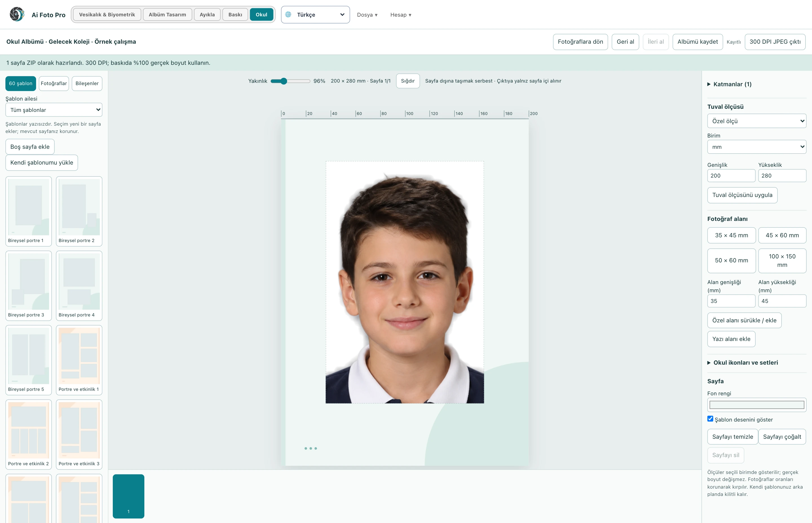The image size is (812, 523).
Task: Select the Portre ve etkinlik 1 template
Action: 79,360
